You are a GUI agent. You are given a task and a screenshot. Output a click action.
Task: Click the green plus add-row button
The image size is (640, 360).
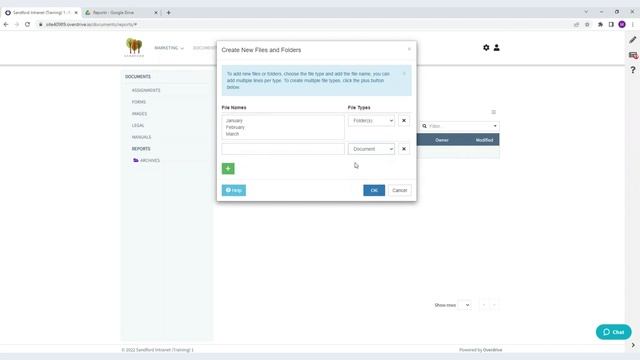tap(228, 169)
